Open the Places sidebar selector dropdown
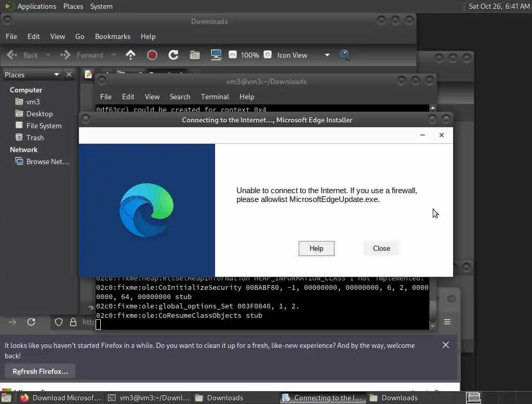 click(32, 75)
